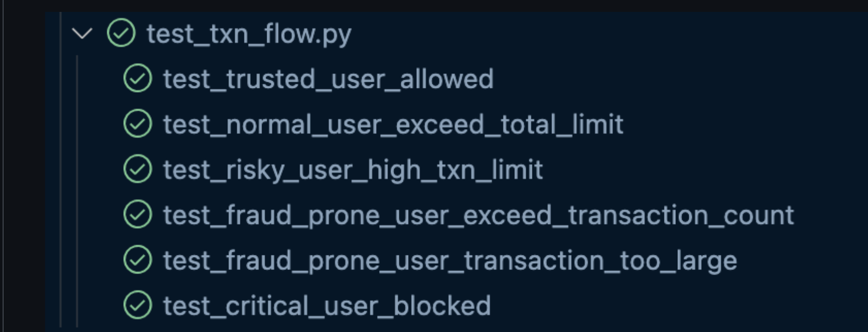Click green check icon for test_trusted_user_allowed
This screenshot has width=868, height=332.
tap(138, 79)
